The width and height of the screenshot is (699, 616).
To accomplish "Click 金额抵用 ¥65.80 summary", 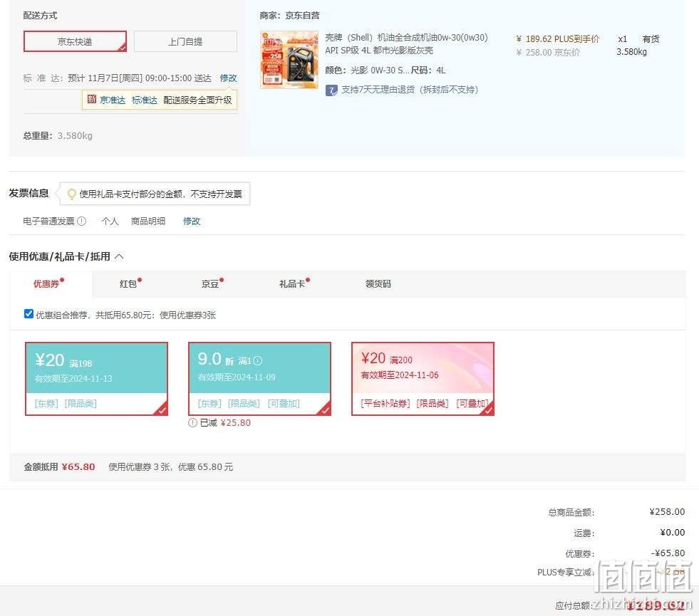I will pos(59,466).
